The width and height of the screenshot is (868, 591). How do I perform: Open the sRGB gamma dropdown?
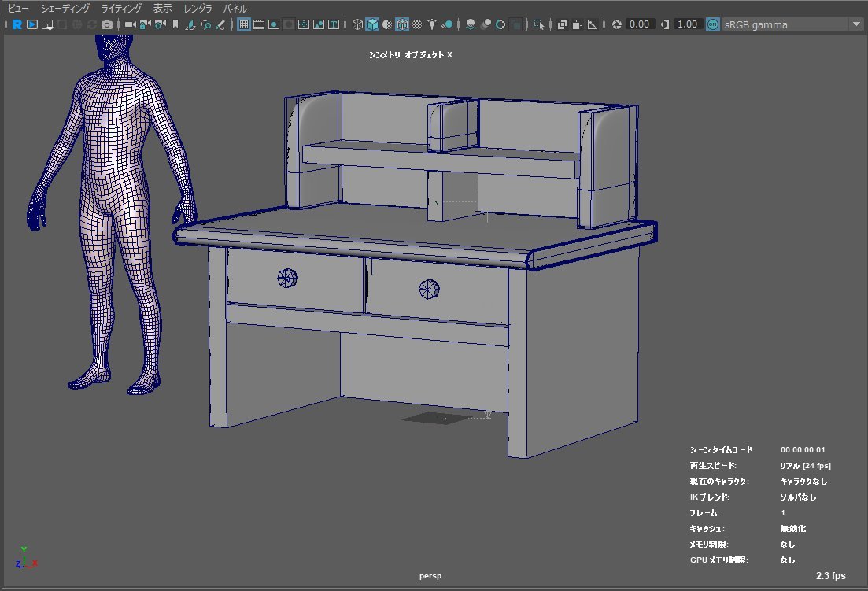[x=855, y=24]
